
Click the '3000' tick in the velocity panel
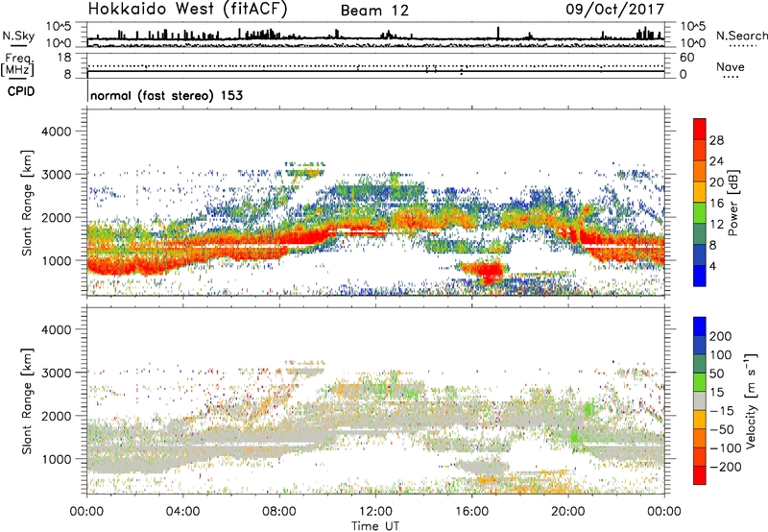pos(57,373)
